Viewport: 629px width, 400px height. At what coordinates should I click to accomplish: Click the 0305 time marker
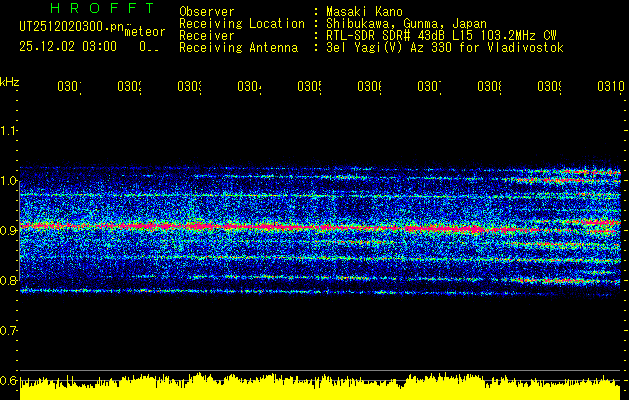click(309, 86)
